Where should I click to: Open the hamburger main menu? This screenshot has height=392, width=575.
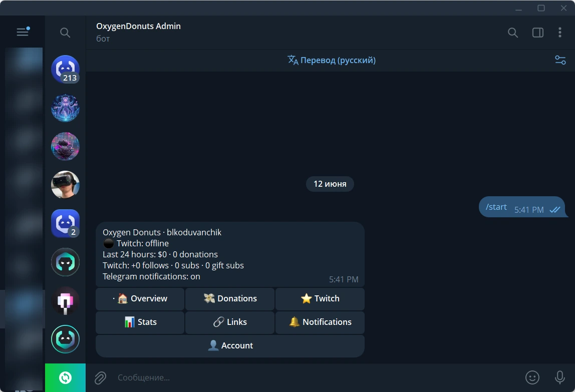tap(23, 32)
